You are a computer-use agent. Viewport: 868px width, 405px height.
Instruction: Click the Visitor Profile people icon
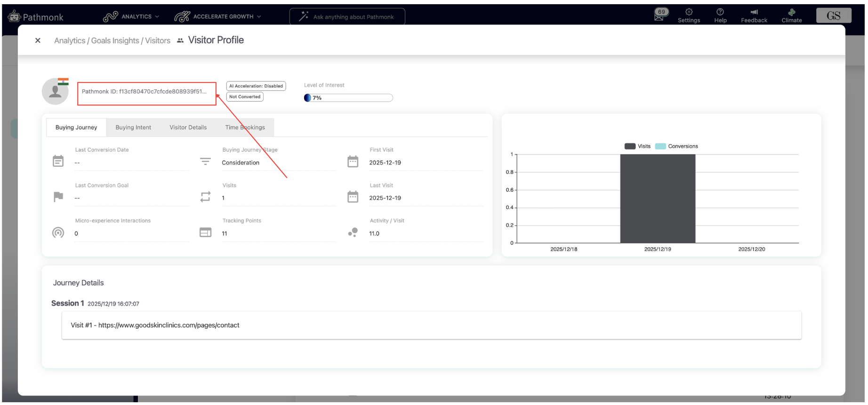coord(180,40)
